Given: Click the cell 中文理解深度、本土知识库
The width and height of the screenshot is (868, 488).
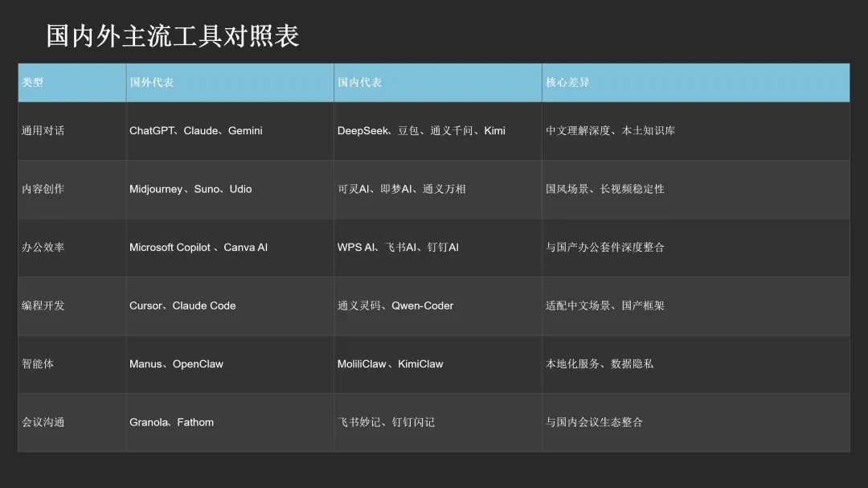Looking at the screenshot, I should [x=696, y=131].
